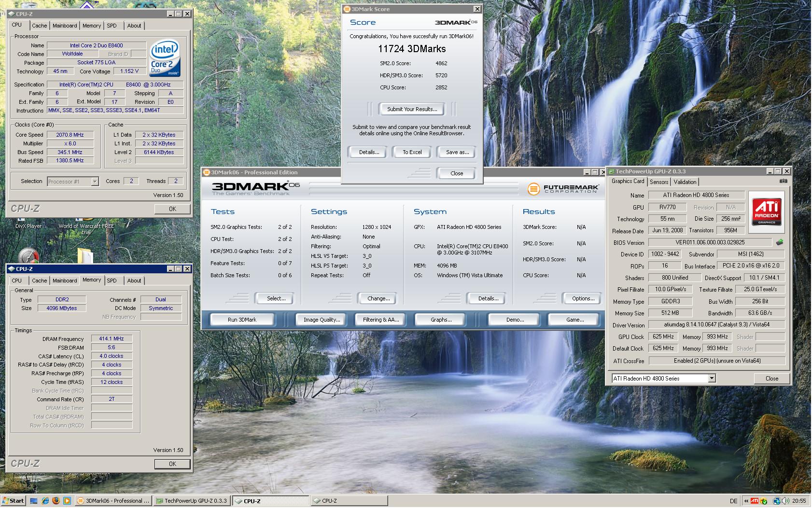Click the Game button in 3DMark06
The width and height of the screenshot is (812, 508).
(574, 320)
